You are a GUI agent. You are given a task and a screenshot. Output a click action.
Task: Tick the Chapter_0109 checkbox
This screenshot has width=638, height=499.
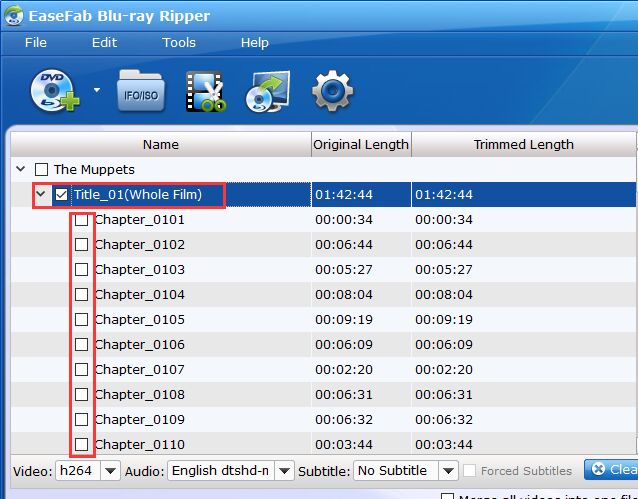[81, 420]
